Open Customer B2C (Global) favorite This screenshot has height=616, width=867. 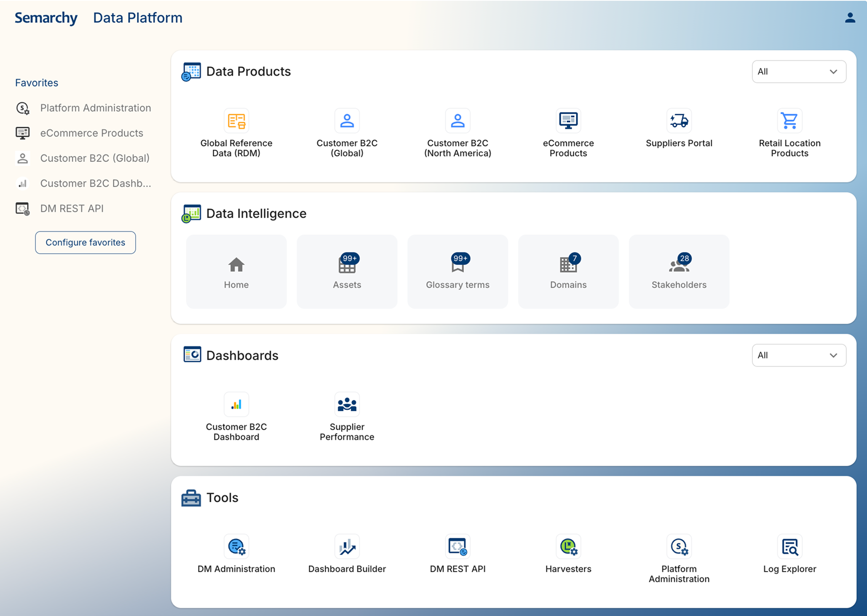click(83, 158)
